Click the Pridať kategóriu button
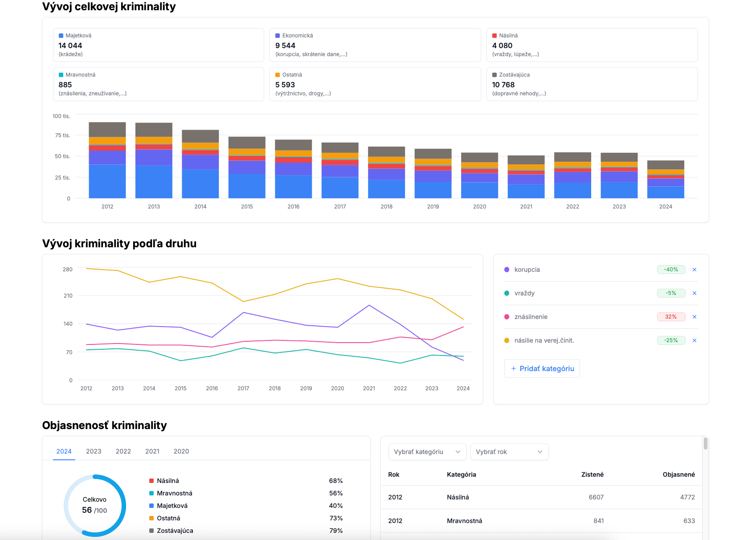The image size is (756, 540). 542,368
